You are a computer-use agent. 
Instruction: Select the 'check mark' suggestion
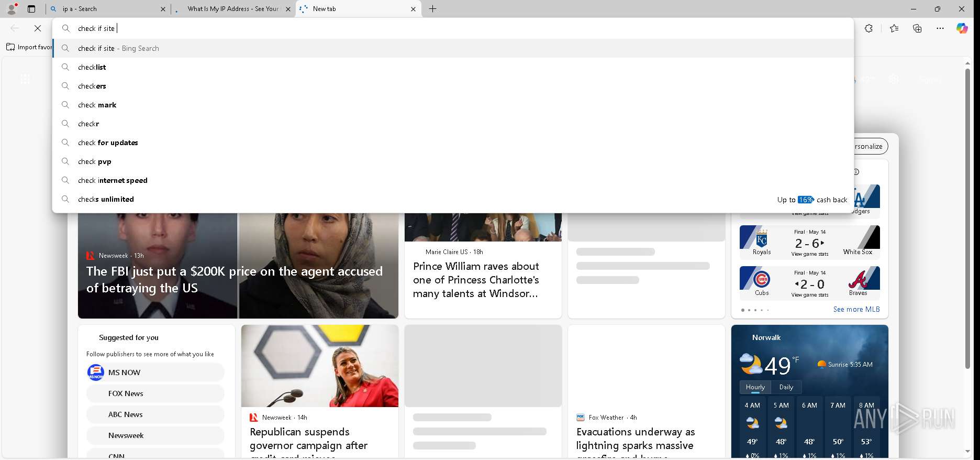pyautogui.click(x=453, y=105)
